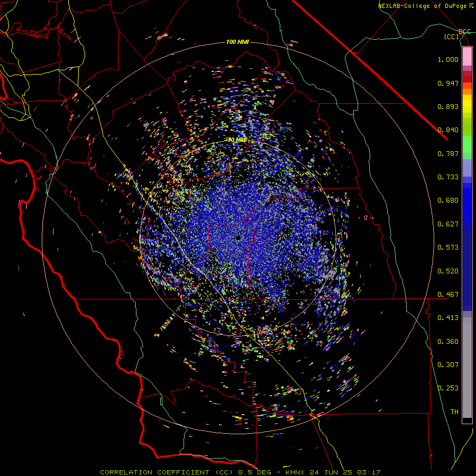The image size is (476, 476).
Task: Click the 100 NMI range ring label
Action: (x=237, y=42)
